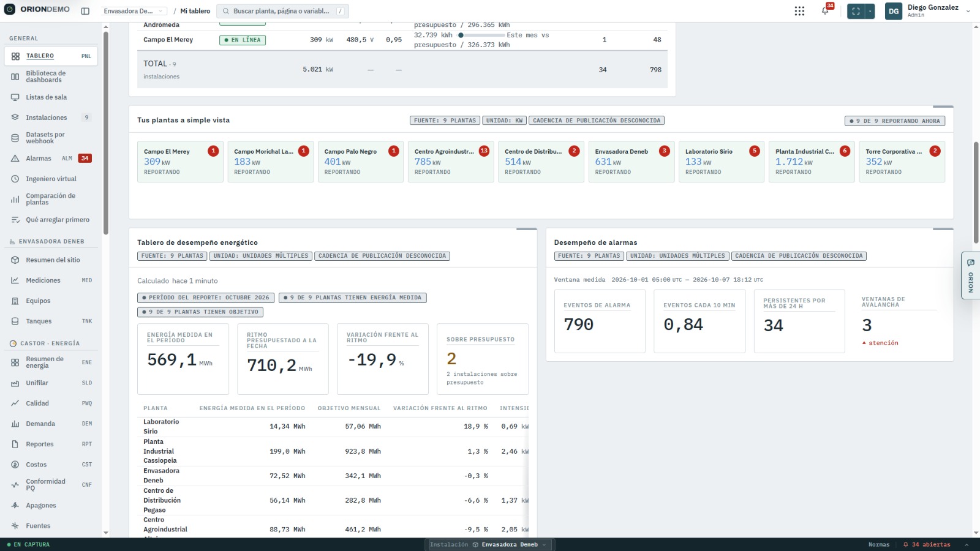Viewport: 980px width, 551px height.
Task: Click the Calidad icon
Action: (15, 403)
